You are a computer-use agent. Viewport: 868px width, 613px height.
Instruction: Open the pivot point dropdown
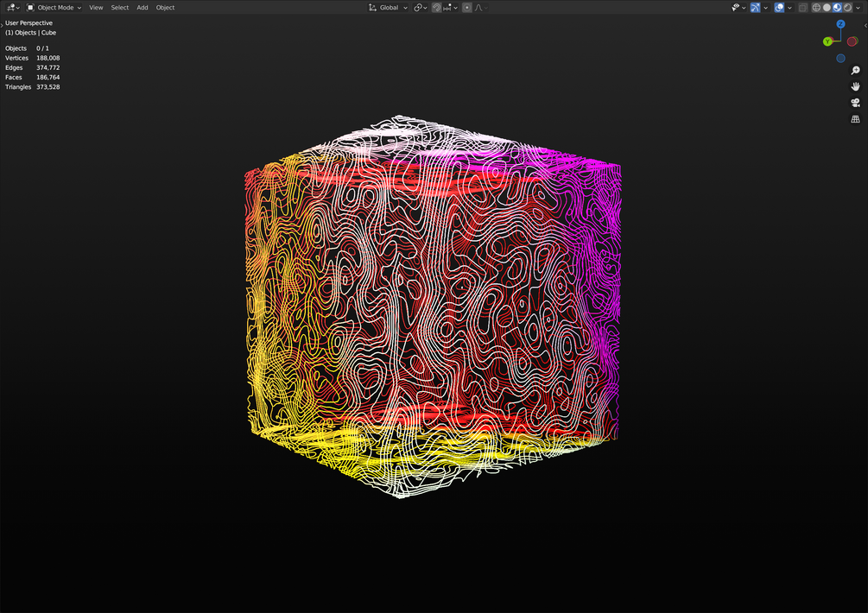[x=420, y=8]
